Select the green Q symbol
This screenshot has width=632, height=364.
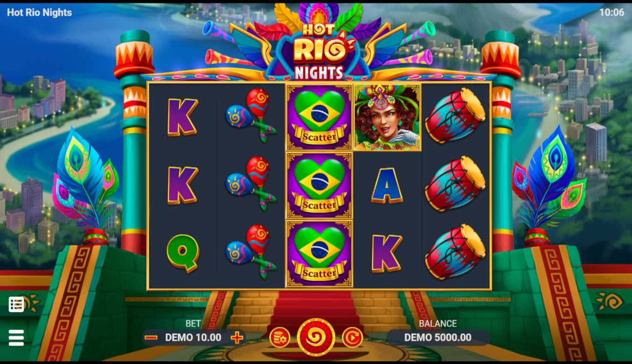[183, 253]
